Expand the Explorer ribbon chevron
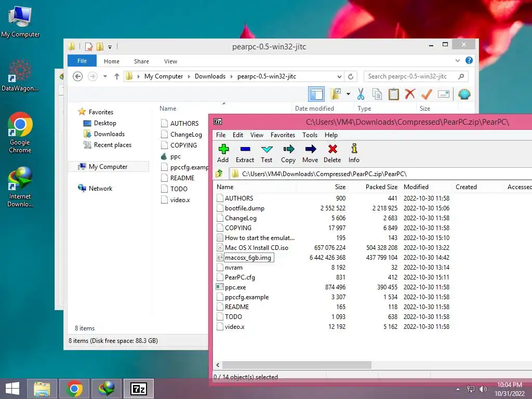532x399 pixels. click(x=457, y=60)
